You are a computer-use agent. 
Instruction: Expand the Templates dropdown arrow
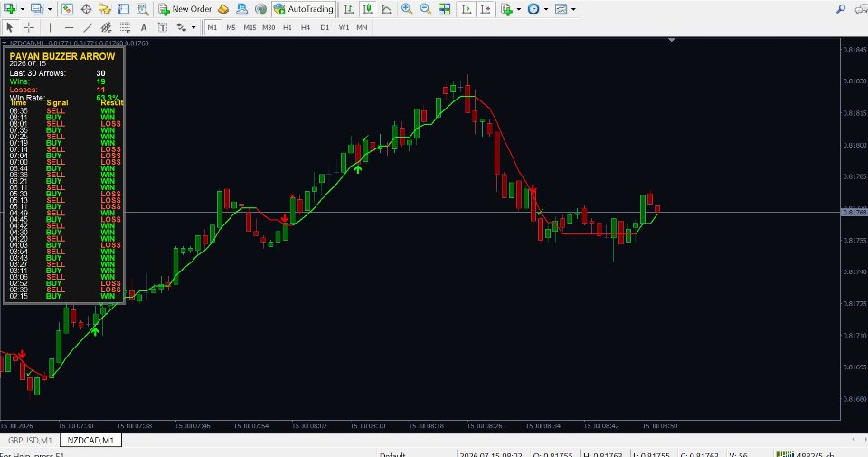click(x=573, y=9)
